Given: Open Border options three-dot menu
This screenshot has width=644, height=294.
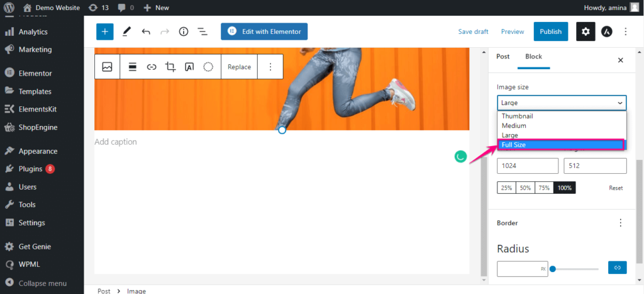Looking at the screenshot, I should coord(621,223).
